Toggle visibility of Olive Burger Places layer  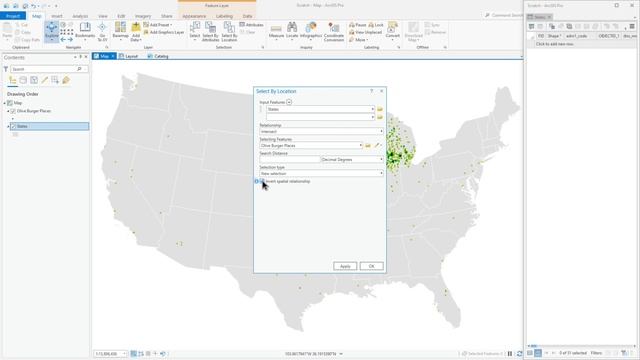pyautogui.click(x=13, y=111)
